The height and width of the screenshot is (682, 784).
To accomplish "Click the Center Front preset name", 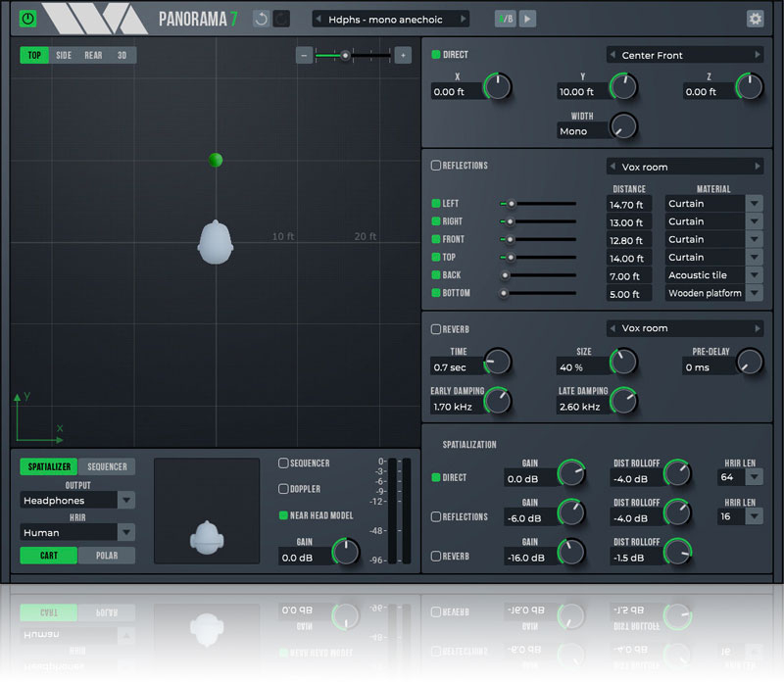I will pos(652,55).
